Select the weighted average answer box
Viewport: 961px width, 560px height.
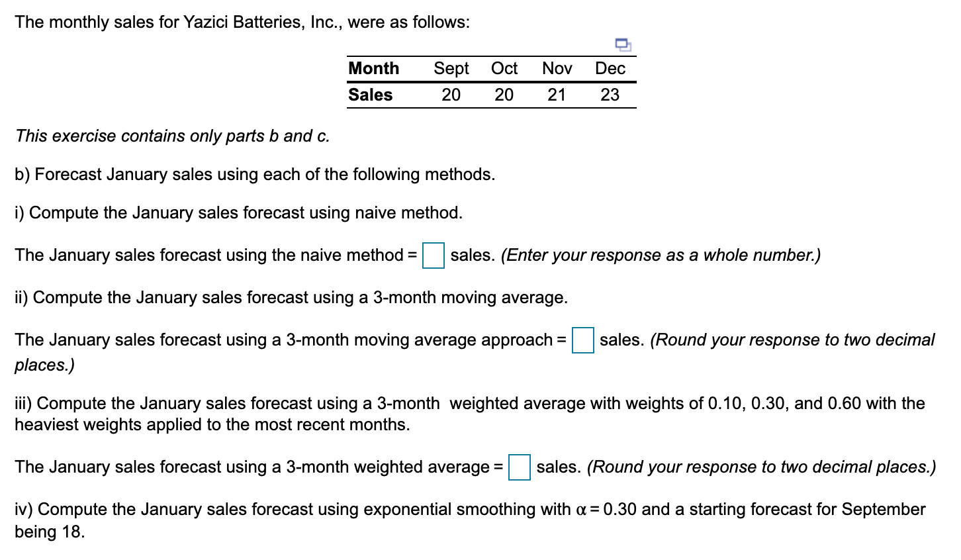(x=518, y=467)
